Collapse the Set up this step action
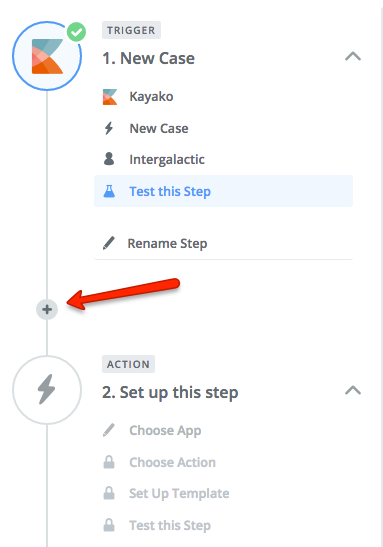 353,390
